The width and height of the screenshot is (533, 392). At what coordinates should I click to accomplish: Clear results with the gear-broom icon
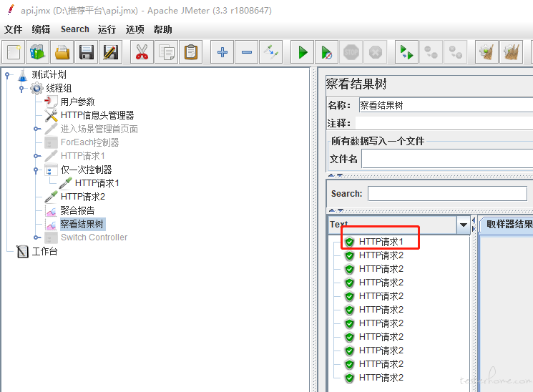[486, 52]
